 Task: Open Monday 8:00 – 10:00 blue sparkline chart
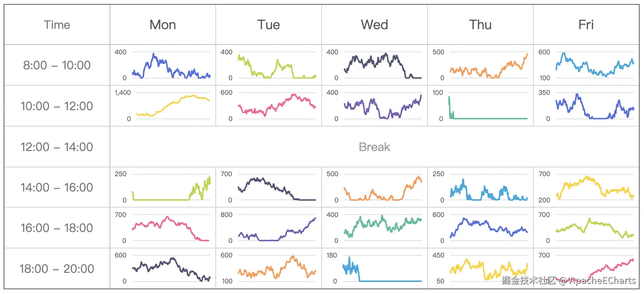[x=171, y=66]
